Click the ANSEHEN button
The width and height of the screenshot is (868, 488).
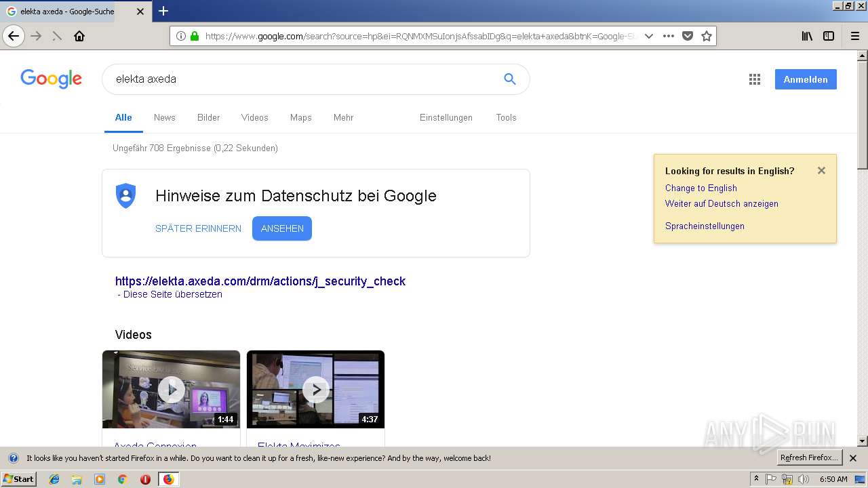[x=282, y=228]
